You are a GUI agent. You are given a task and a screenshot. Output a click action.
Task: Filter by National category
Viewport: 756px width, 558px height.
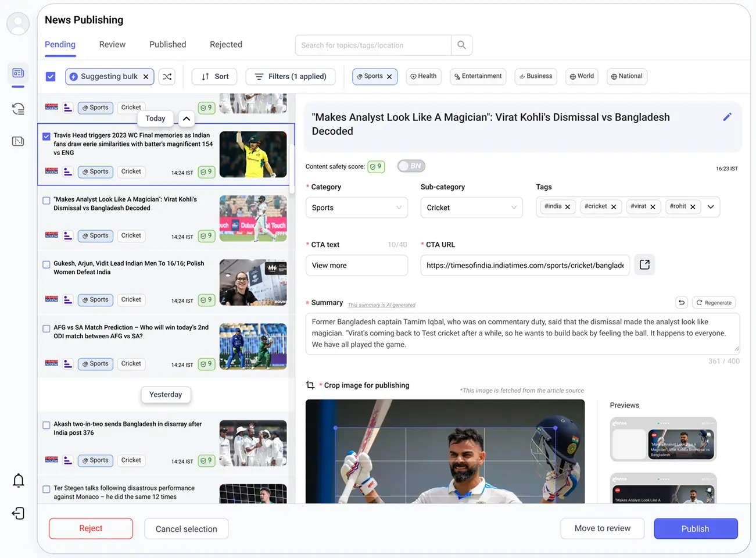(x=626, y=76)
